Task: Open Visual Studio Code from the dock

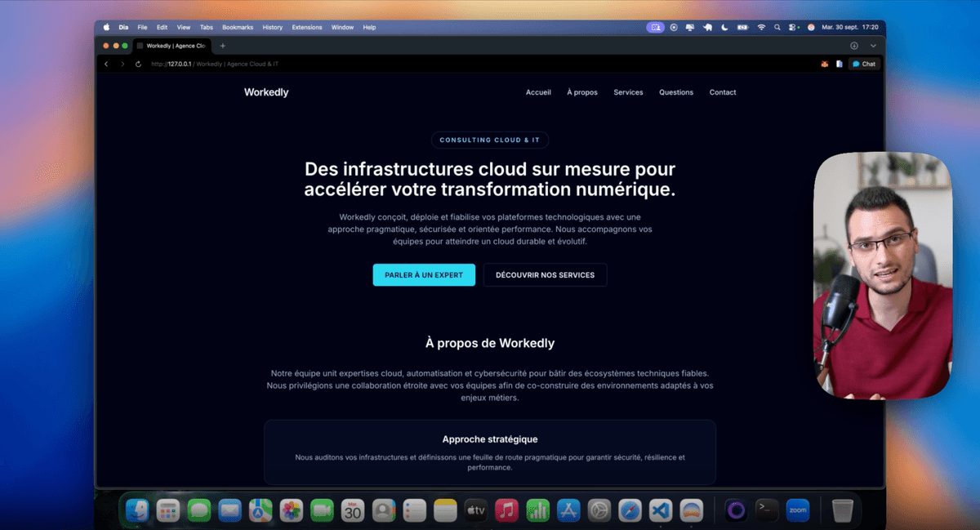Action: [660, 511]
